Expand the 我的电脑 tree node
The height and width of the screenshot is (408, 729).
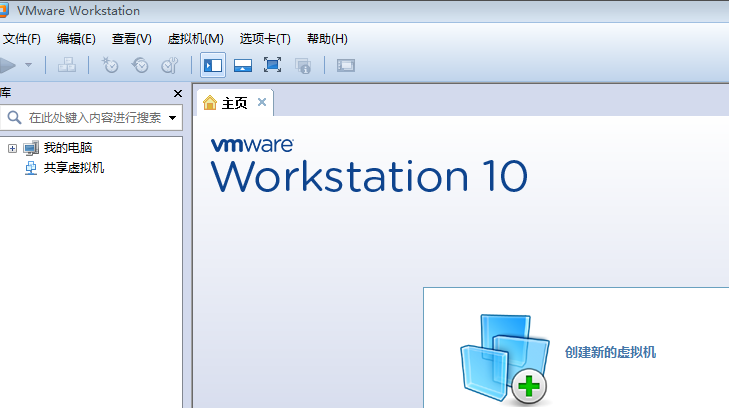click(x=13, y=148)
